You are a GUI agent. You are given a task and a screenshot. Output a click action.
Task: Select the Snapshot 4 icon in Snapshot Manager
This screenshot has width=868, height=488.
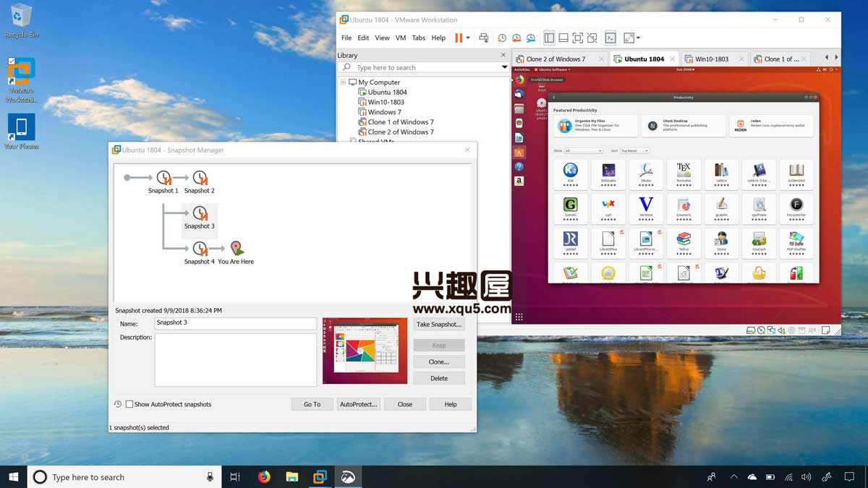tap(200, 249)
